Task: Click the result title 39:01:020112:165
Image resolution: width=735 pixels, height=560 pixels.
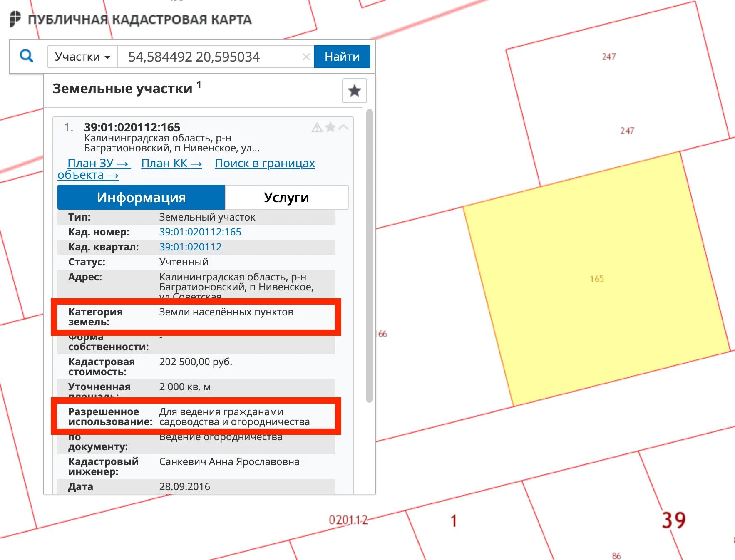Action: [x=132, y=127]
